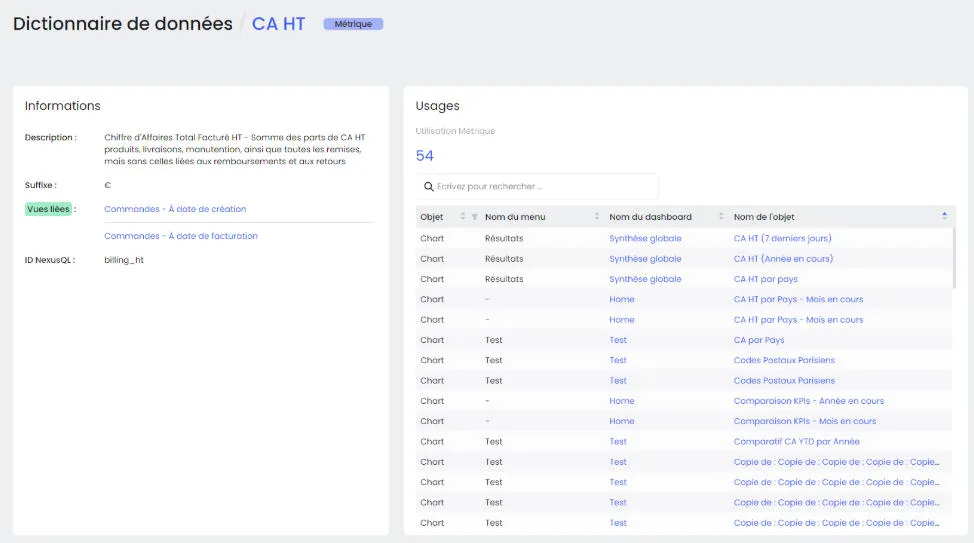Click the Nom du menu column header
Image resolution: width=974 pixels, height=543 pixels.
click(515, 217)
